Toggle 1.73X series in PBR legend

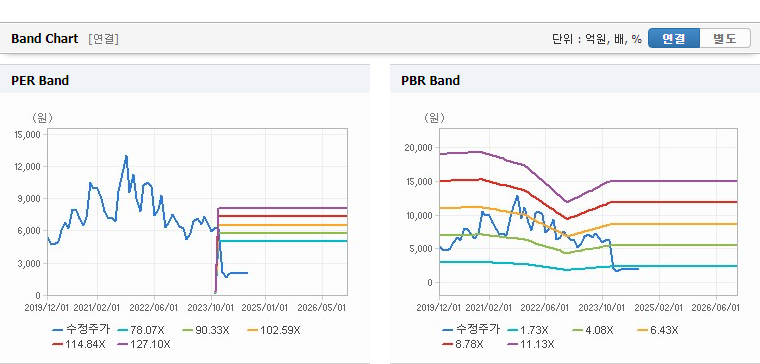click(528, 330)
